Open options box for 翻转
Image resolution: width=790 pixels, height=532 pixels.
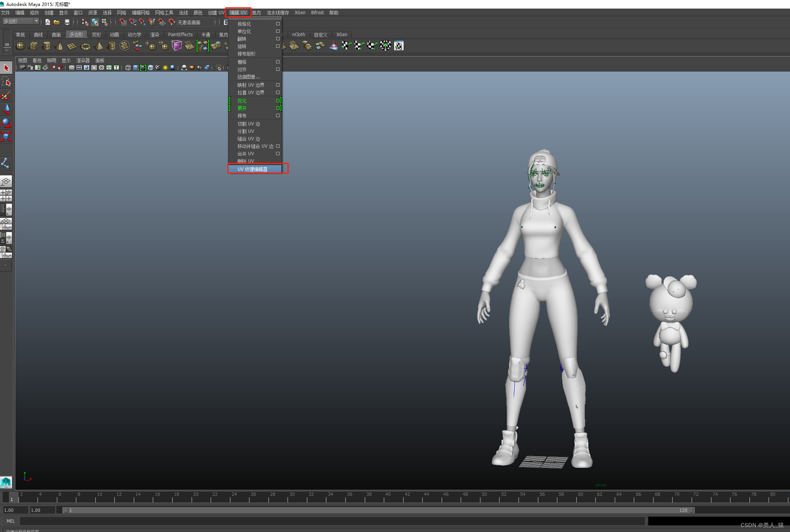pyautogui.click(x=278, y=39)
